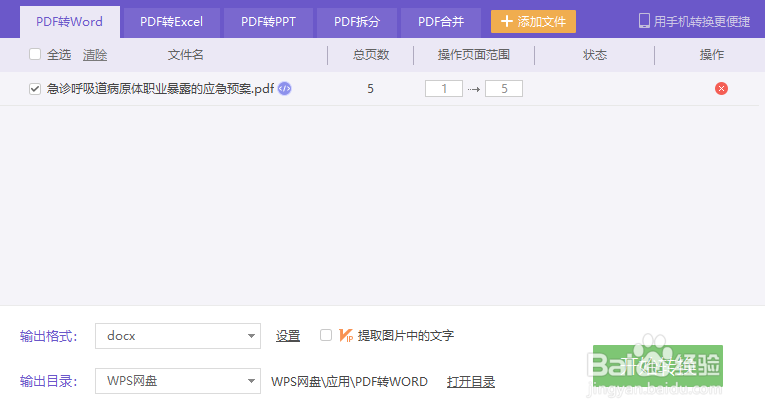
Task: Click the phone icon for mobile conversion
Action: coord(644,21)
